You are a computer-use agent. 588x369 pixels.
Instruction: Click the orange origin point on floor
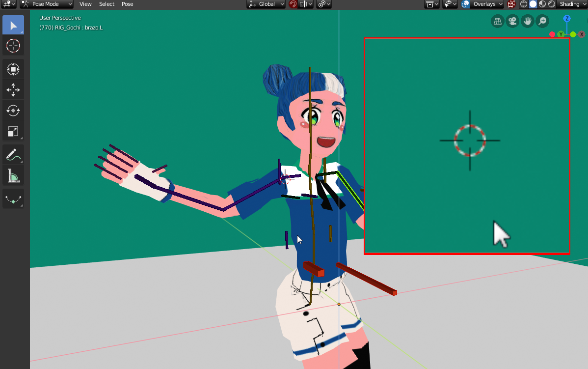tap(339, 304)
